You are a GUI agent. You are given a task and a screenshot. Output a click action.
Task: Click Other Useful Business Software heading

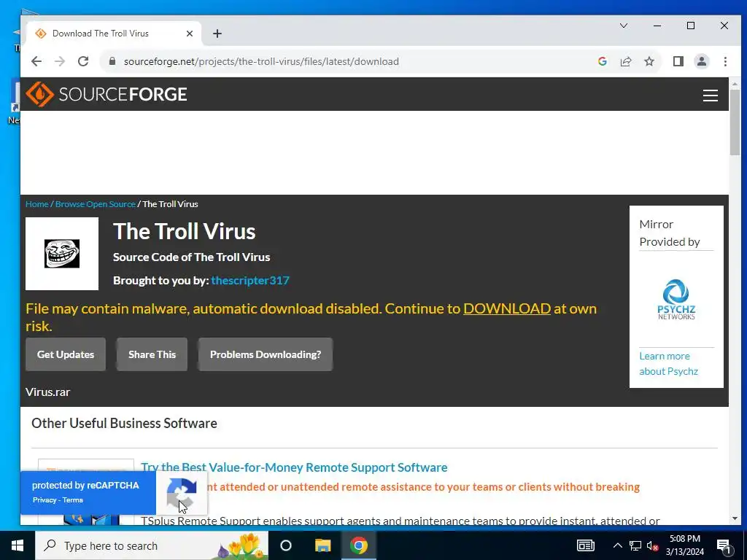pyautogui.click(x=124, y=424)
